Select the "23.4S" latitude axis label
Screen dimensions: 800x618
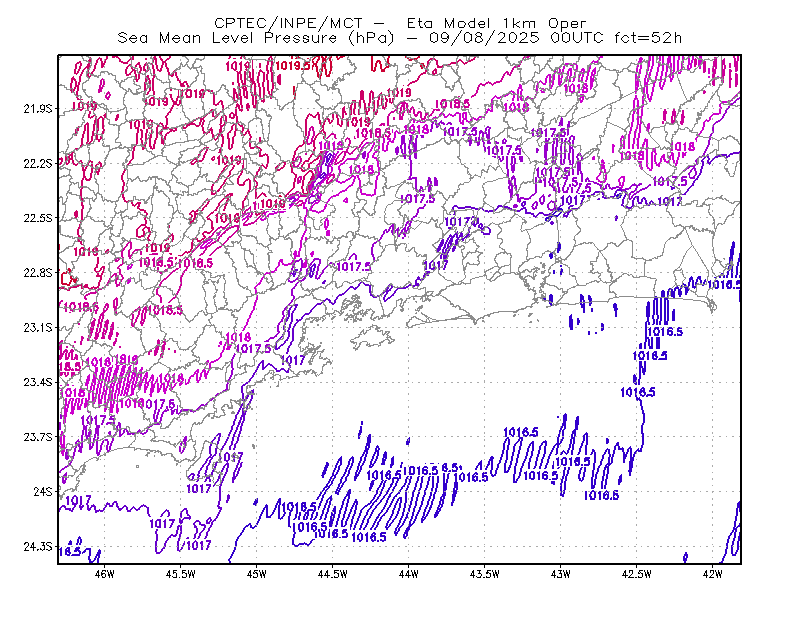(x=38, y=382)
